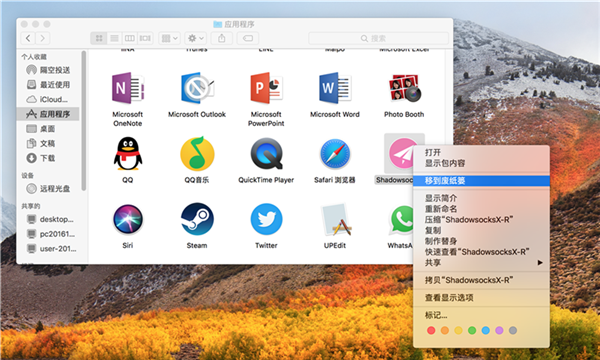This screenshot has height=360, width=600.
Task: Open 下载 in the sidebar
Action: [x=48, y=158]
